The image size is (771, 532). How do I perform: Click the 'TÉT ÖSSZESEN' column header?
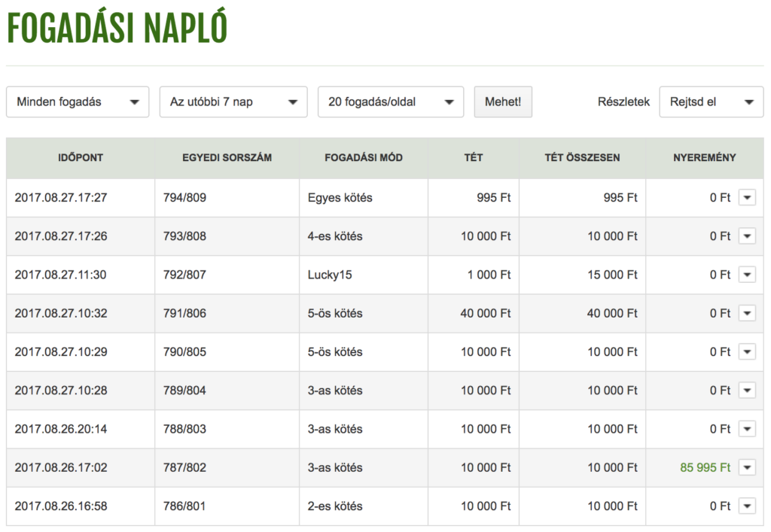click(582, 158)
